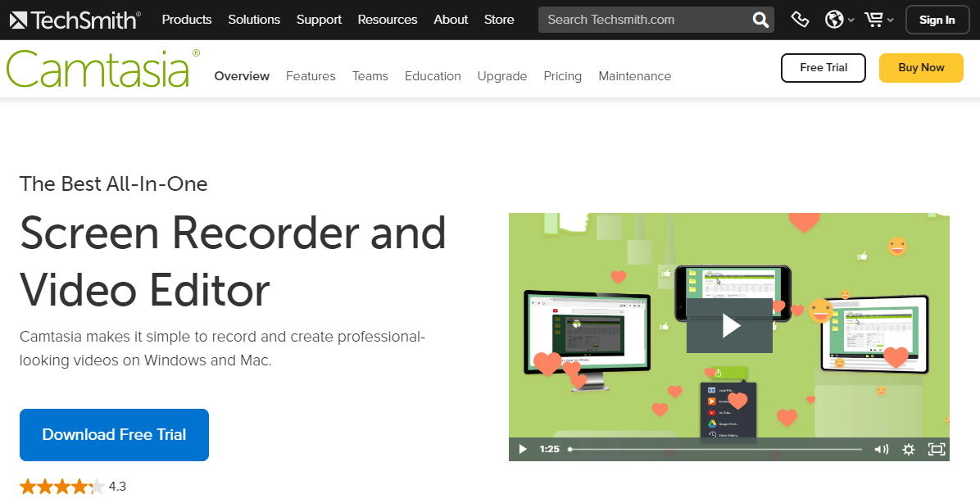Mute the video with the volume icon
Viewport: 980px width, 503px height.
coord(881,449)
